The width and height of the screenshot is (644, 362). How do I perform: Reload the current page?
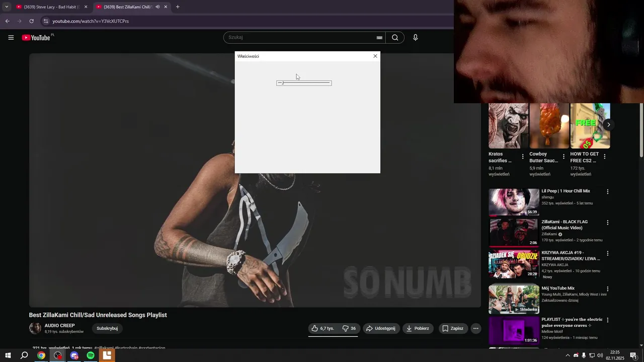pos(31,21)
